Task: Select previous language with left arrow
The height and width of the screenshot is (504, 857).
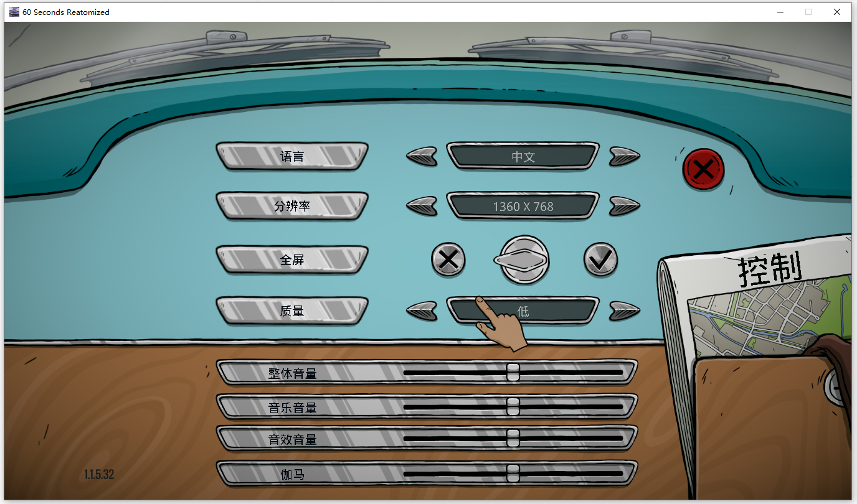Action: click(422, 156)
